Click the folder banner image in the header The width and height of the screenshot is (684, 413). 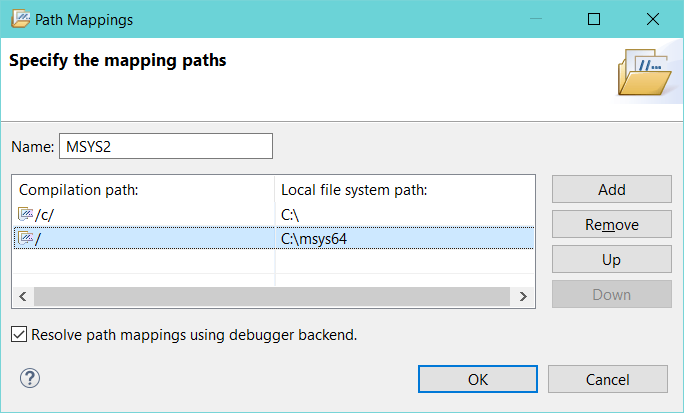point(644,72)
